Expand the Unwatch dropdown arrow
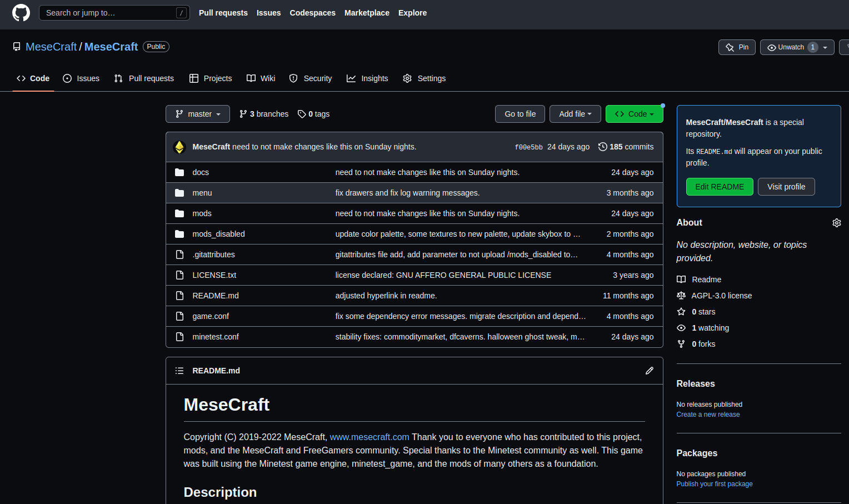This screenshot has height=504, width=849. click(825, 47)
